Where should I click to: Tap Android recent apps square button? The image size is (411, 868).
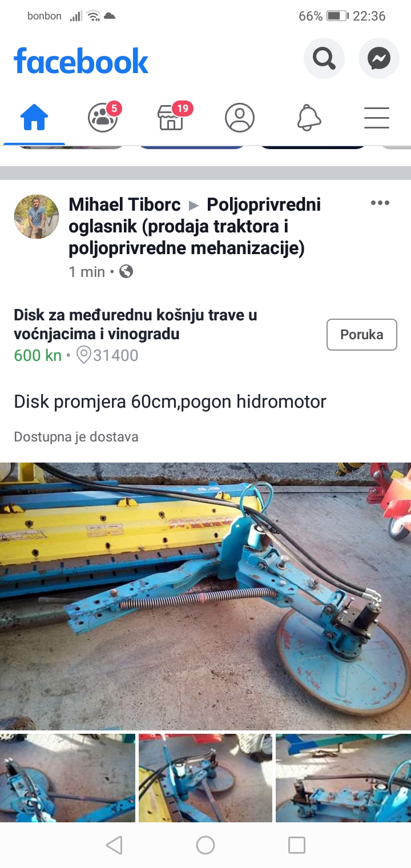(x=297, y=845)
